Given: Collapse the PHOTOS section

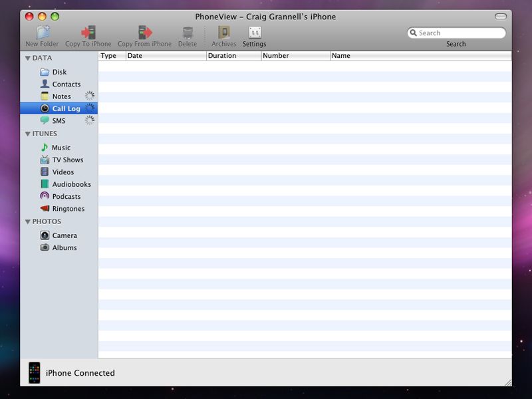Looking at the screenshot, I should [27, 221].
